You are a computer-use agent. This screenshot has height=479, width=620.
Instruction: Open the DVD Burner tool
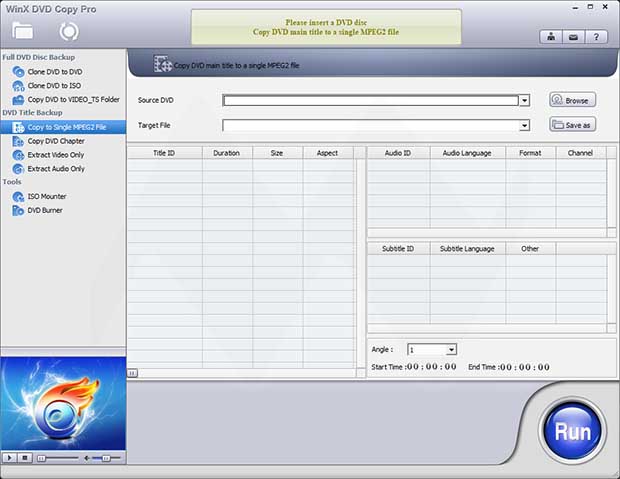click(x=45, y=210)
